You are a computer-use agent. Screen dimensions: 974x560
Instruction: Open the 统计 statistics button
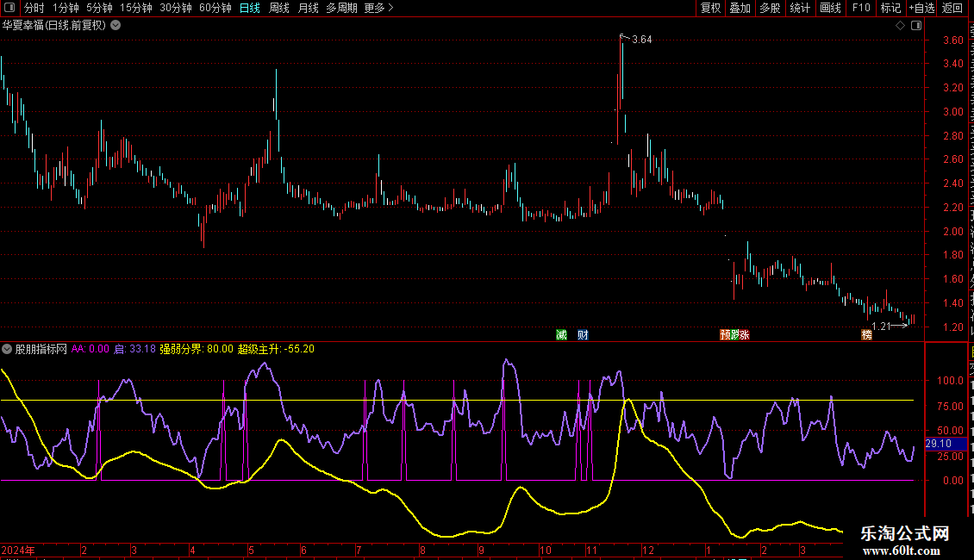[799, 8]
